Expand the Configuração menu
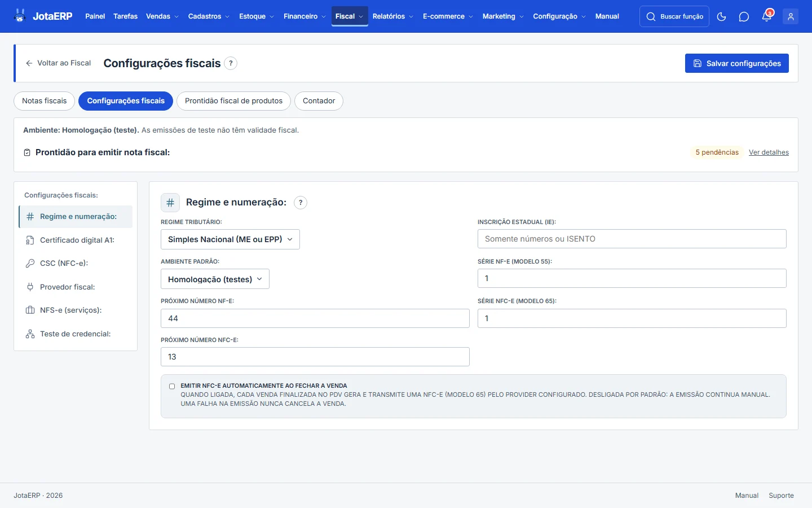 [559, 16]
